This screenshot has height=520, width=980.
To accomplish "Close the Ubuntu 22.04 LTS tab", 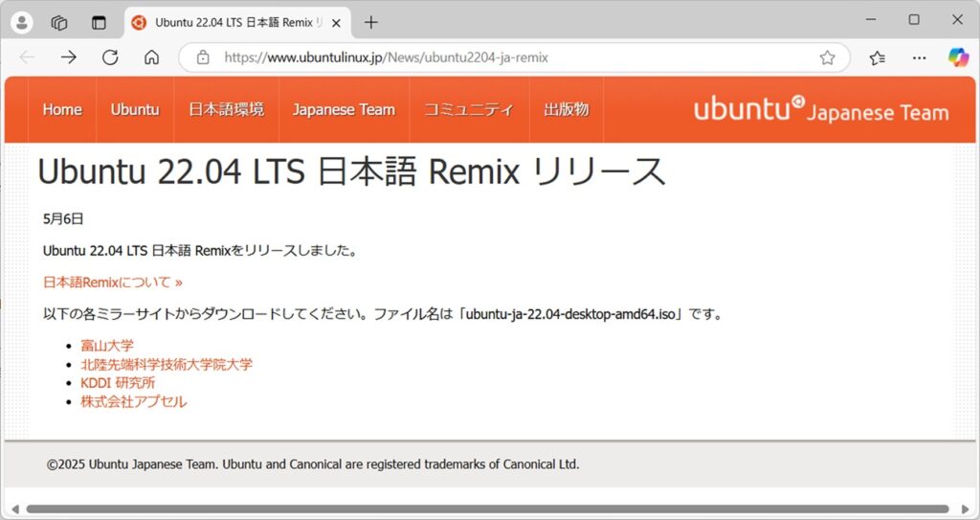I will pos(336,23).
